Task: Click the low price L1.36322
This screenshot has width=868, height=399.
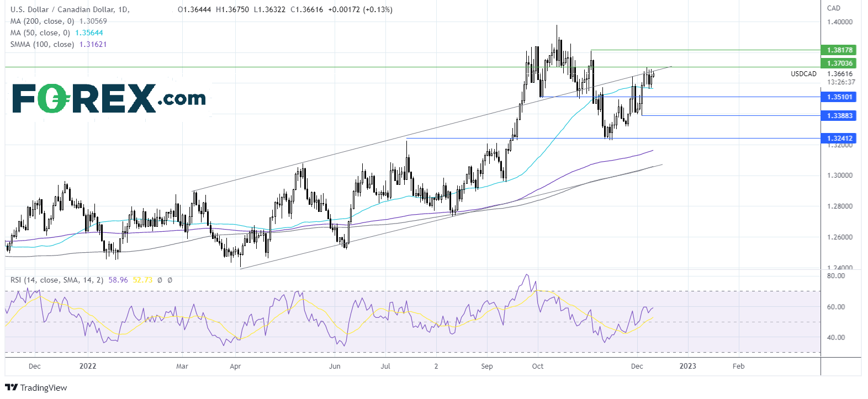Action: 269,9
